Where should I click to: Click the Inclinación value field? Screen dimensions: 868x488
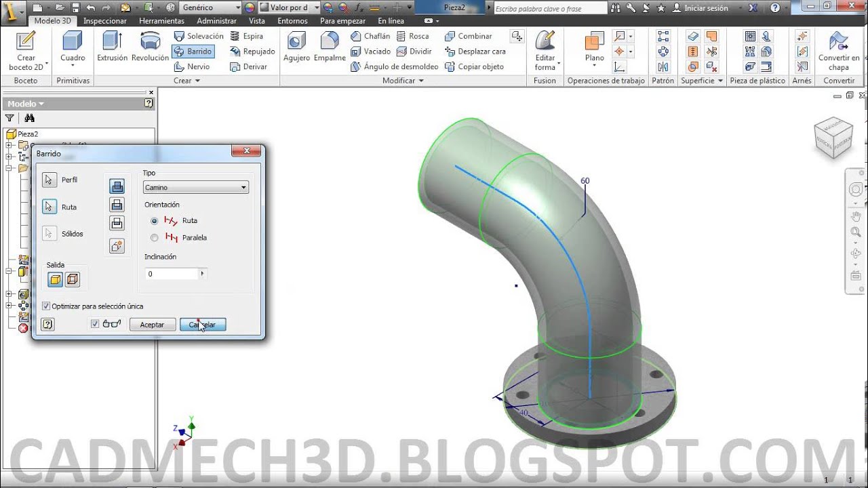172,274
